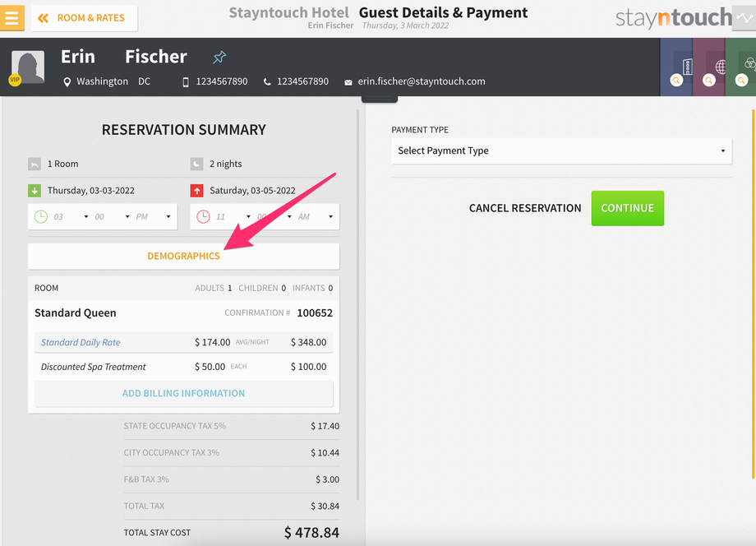Viewport: 756px width, 546px height.
Task: Open the Demographics button
Action: (x=184, y=256)
